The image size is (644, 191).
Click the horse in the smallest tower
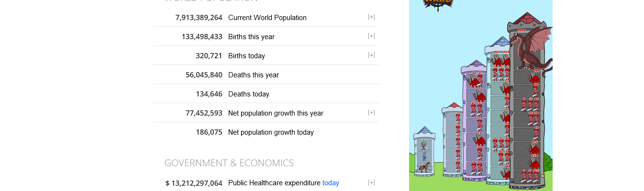pyautogui.click(x=424, y=167)
